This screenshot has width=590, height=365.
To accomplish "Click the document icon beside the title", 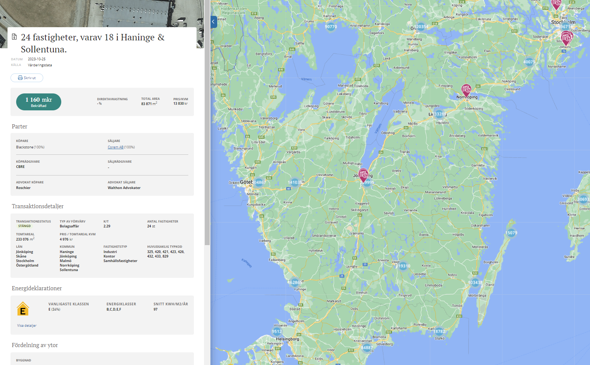I will (14, 37).
